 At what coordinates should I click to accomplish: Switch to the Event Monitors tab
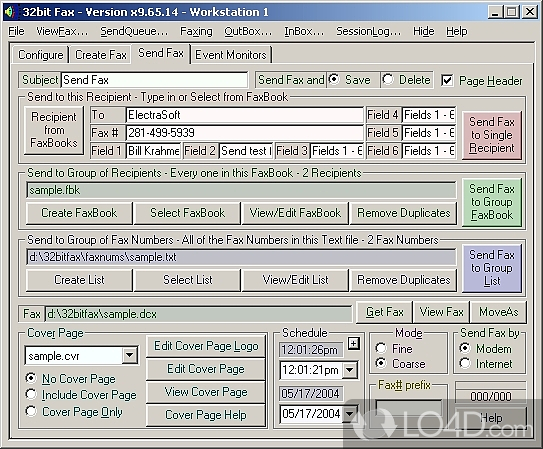pyautogui.click(x=231, y=55)
